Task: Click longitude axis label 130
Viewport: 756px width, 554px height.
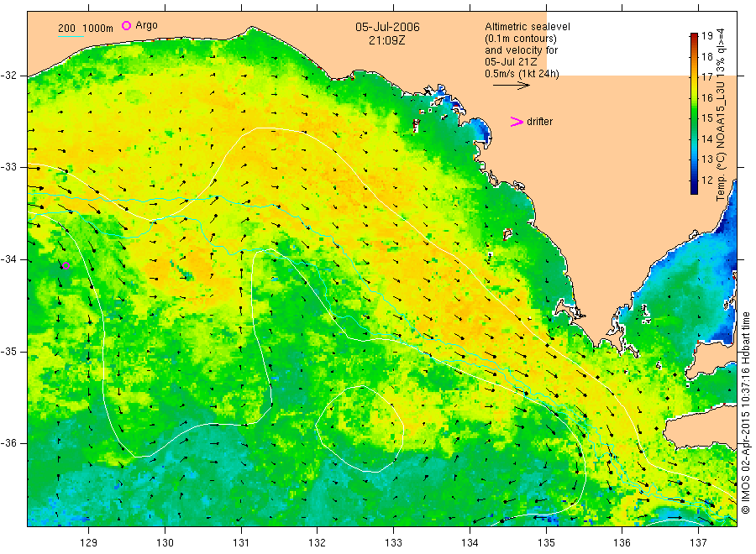Action: (165, 543)
